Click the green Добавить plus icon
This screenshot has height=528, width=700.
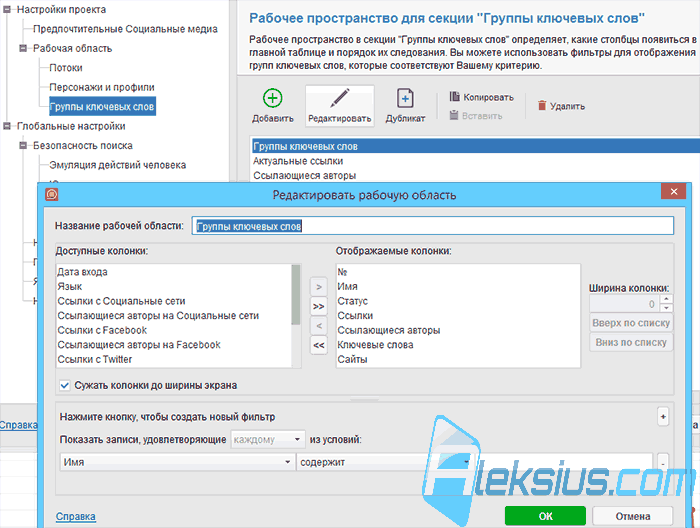[272, 98]
